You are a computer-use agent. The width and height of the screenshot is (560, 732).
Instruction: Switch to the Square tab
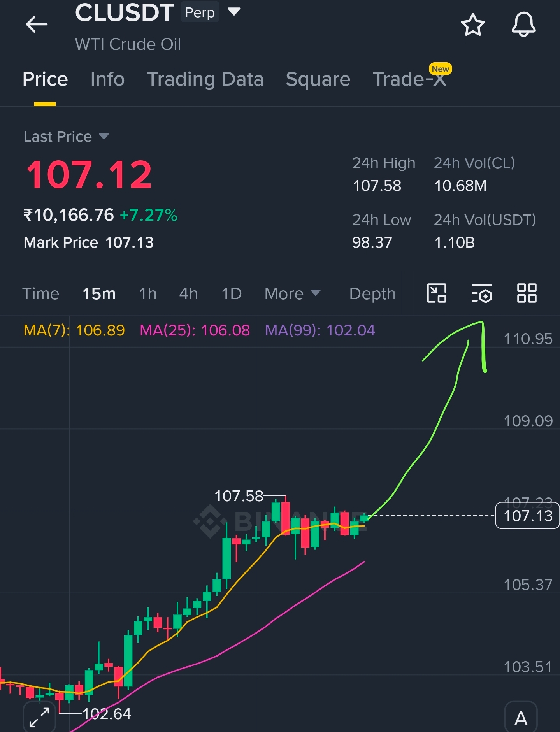tap(318, 79)
